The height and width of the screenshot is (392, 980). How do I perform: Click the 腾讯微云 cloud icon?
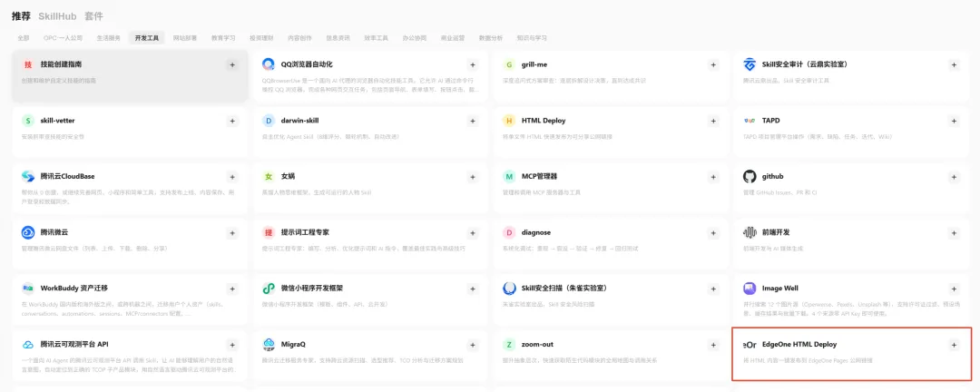pos(28,232)
